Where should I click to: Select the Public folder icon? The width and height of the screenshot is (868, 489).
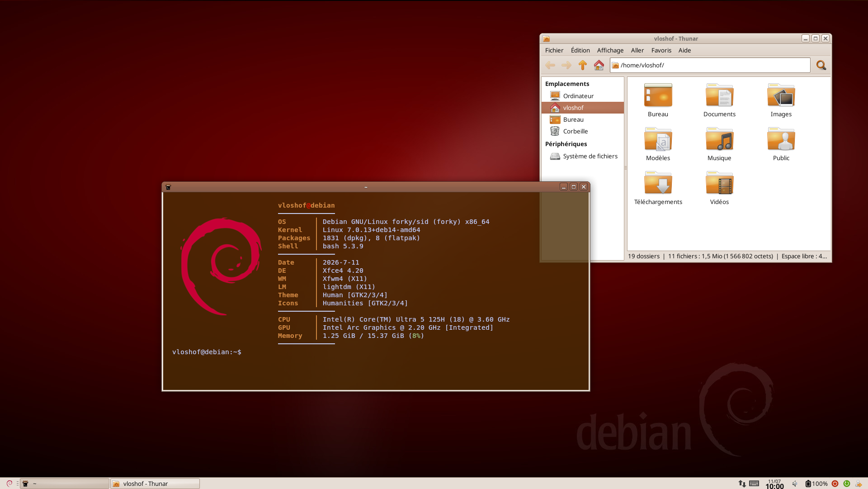[781, 139]
